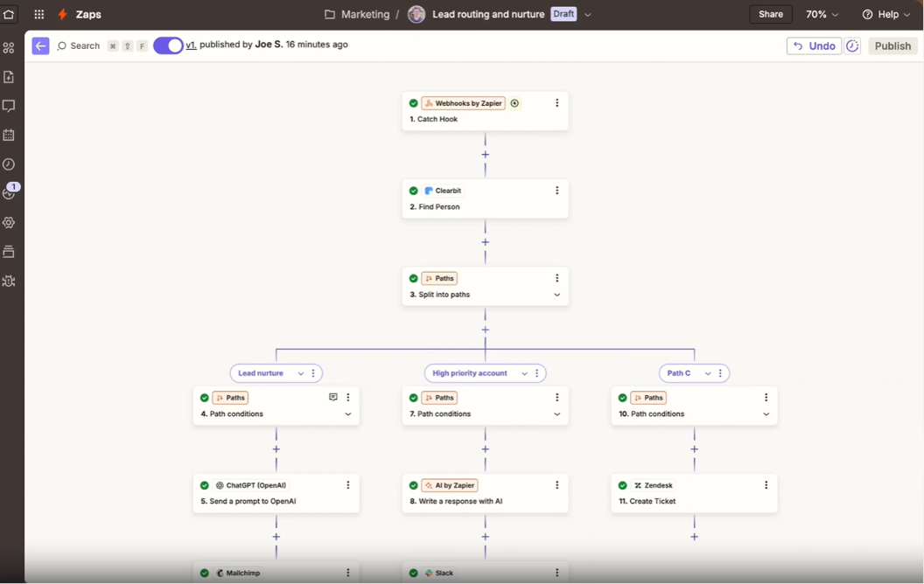Open three-dot menu on High priority account label
This screenshot has width=924, height=584.
tap(537, 373)
